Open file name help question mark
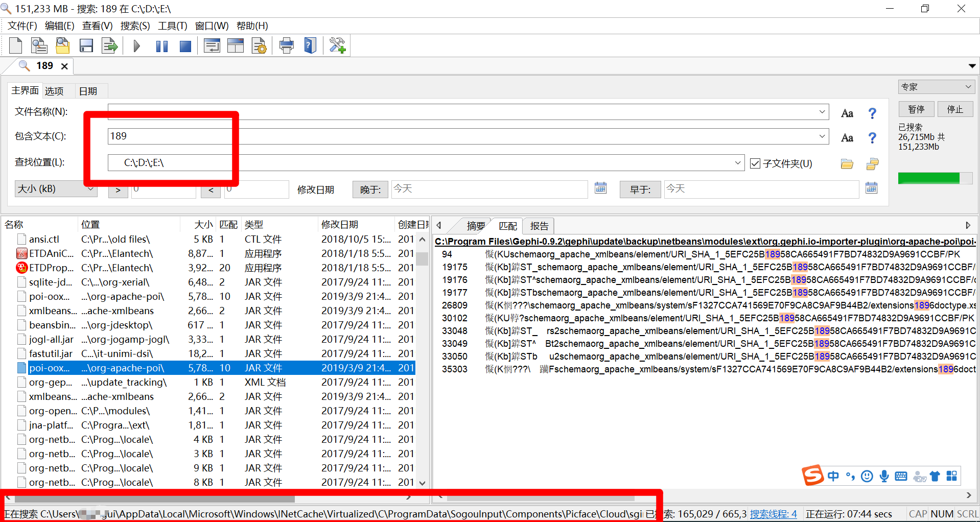 [x=872, y=113]
